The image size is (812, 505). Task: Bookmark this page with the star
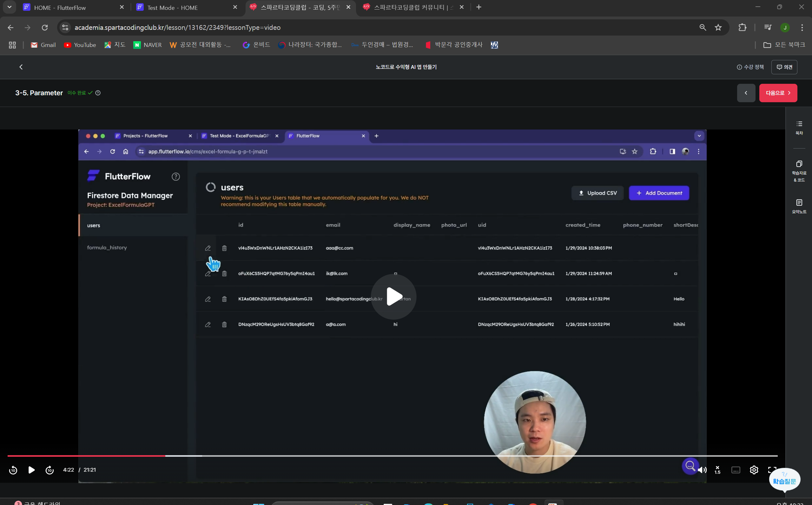(718, 27)
